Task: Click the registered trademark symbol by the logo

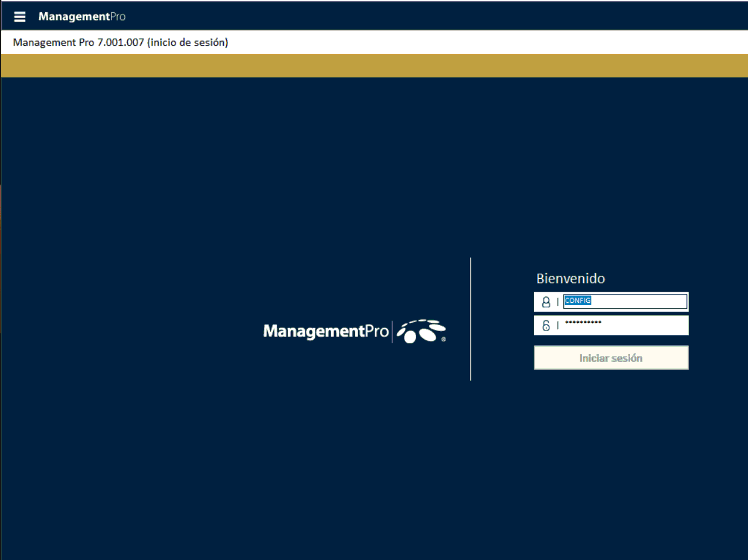Action: (444, 339)
